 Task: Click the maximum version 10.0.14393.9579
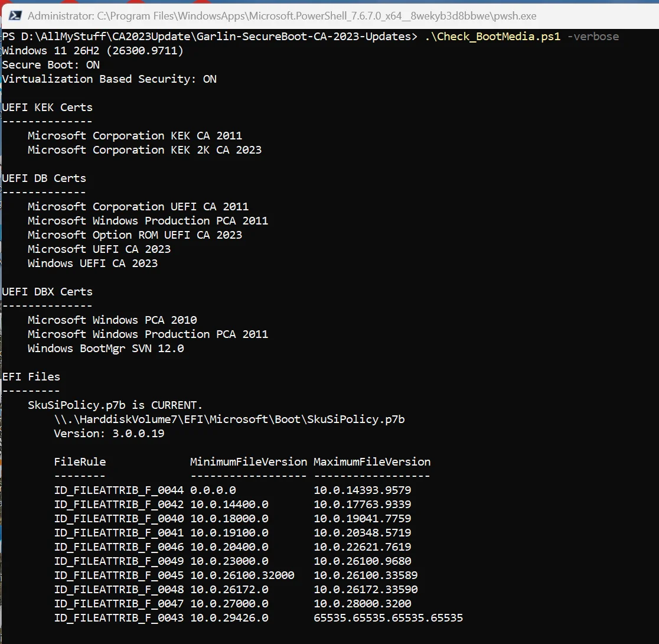[x=363, y=490]
